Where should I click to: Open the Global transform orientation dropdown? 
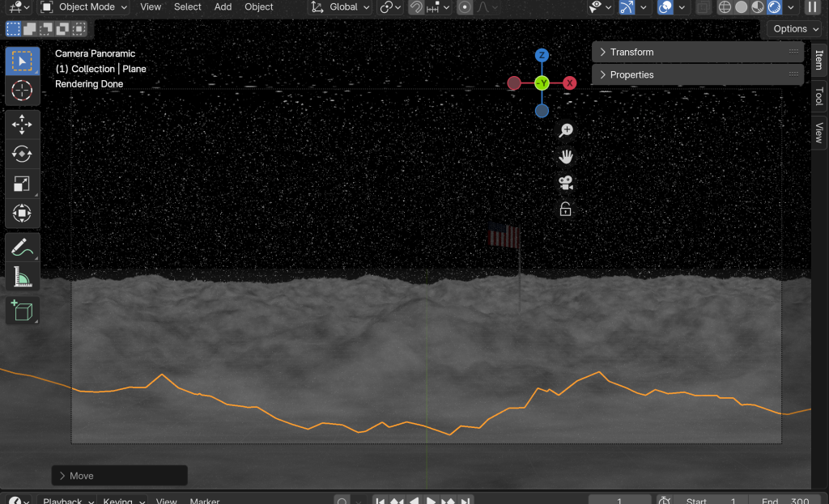(342, 7)
